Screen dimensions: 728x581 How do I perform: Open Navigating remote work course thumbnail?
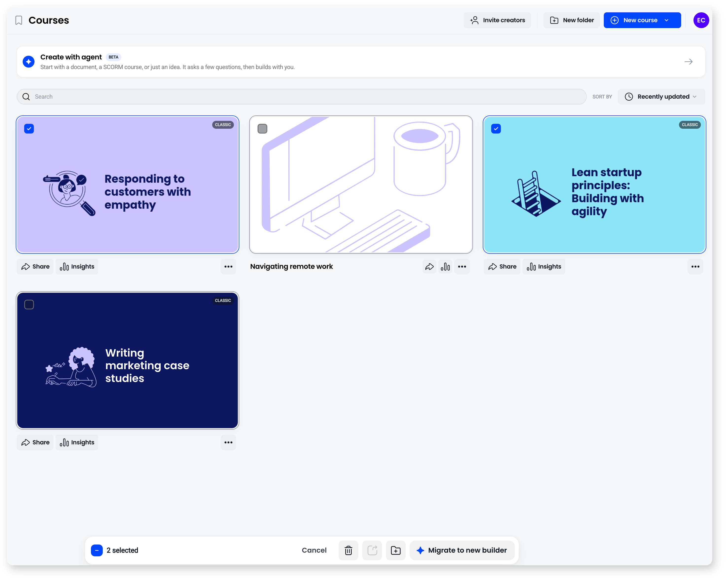click(x=361, y=185)
